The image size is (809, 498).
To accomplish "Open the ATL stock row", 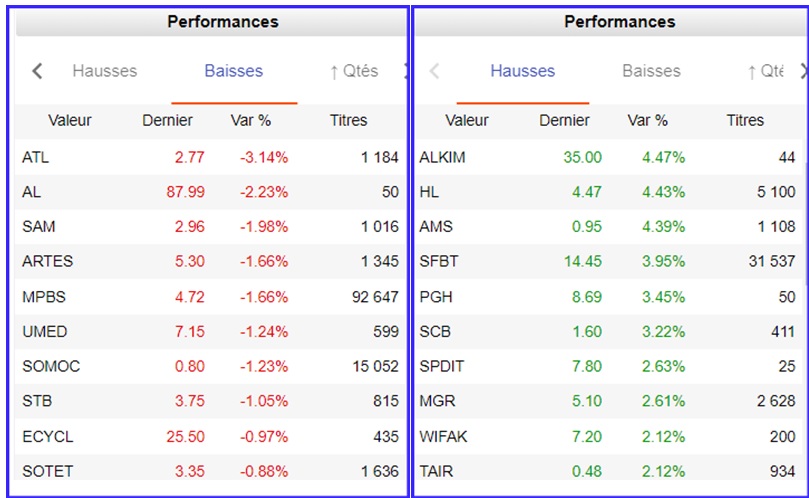I will click(211, 157).
